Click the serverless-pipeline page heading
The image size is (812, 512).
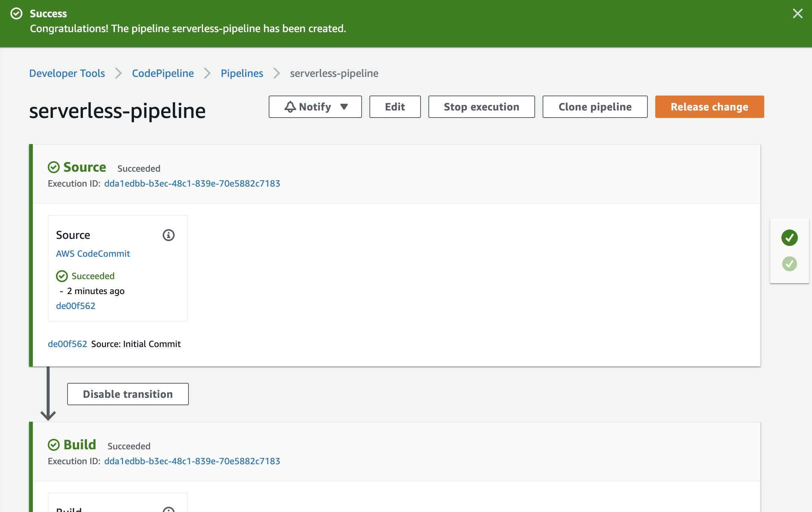pos(118,111)
